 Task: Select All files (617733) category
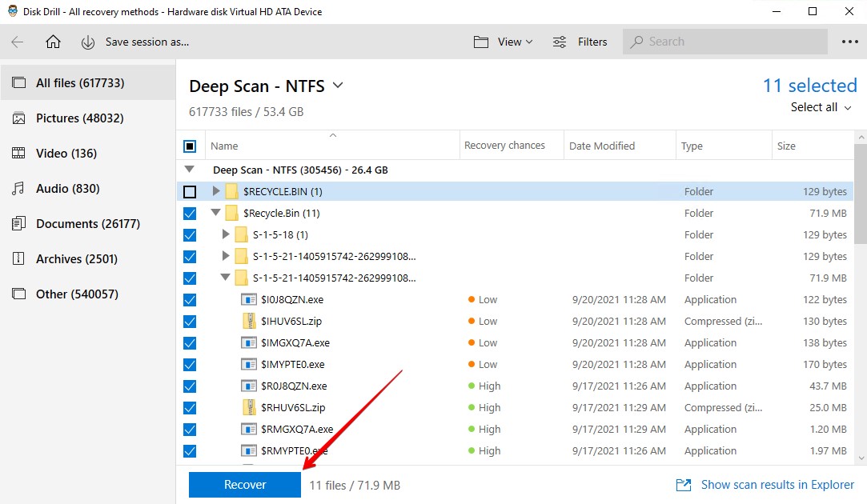88,83
